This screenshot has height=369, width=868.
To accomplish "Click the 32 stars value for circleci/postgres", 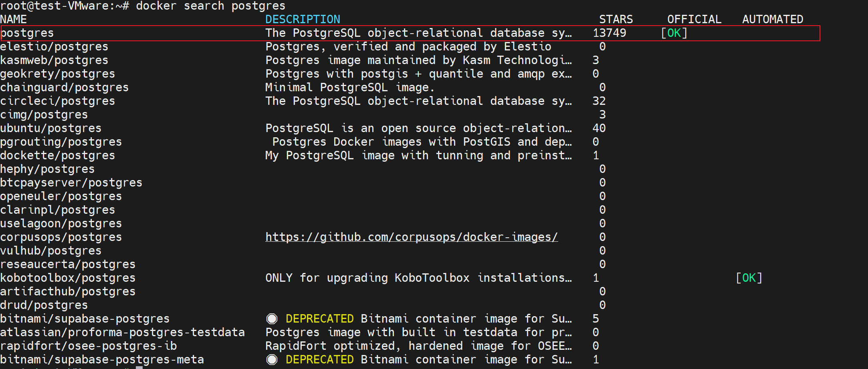I will click(x=599, y=101).
